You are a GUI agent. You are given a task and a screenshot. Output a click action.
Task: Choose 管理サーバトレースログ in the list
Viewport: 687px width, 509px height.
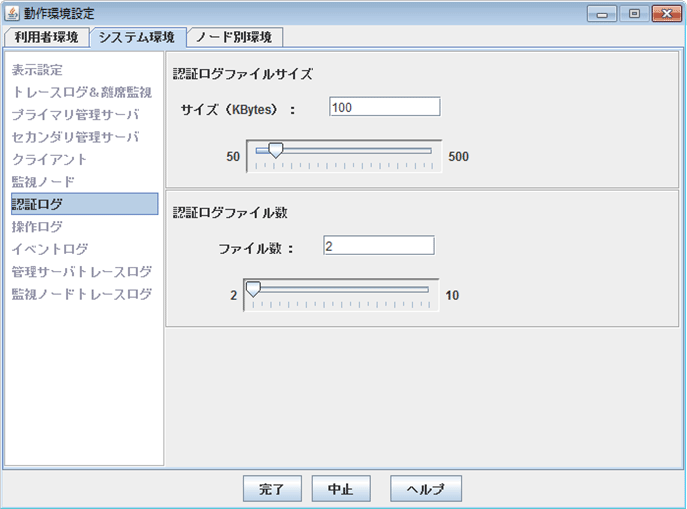pyautogui.click(x=81, y=271)
